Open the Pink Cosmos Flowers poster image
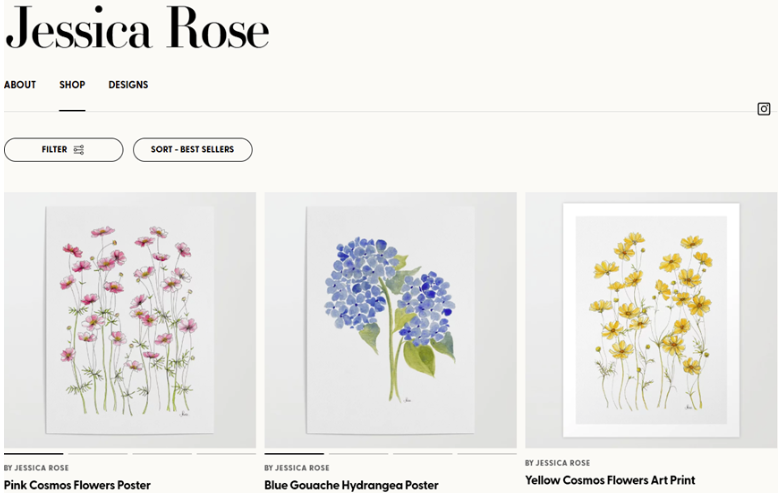Screen dimensions: 779x493 click(x=130, y=320)
